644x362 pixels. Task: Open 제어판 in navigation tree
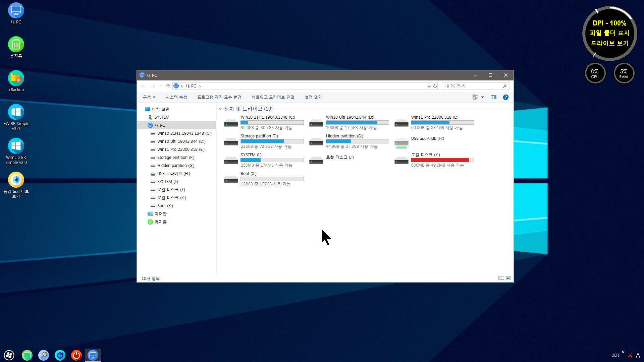(160, 214)
